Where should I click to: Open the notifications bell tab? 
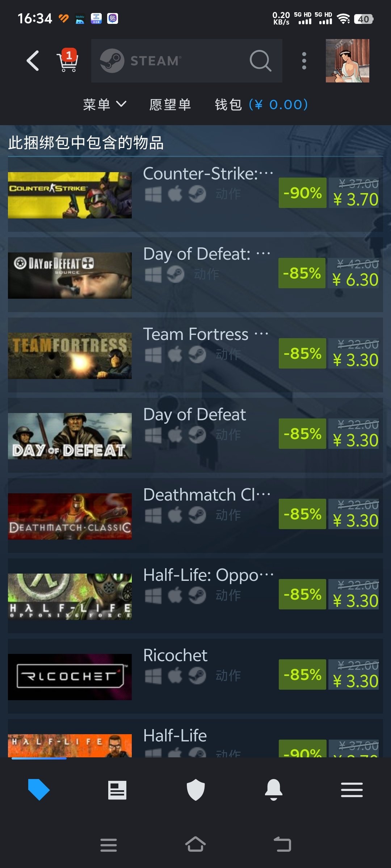coord(274,790)
